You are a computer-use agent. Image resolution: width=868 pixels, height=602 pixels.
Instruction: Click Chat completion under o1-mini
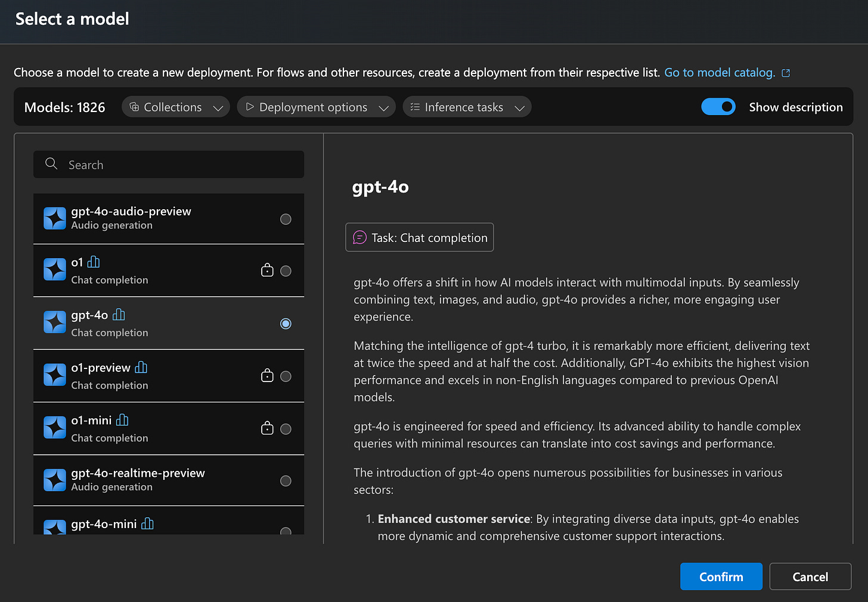coord(110,438)
